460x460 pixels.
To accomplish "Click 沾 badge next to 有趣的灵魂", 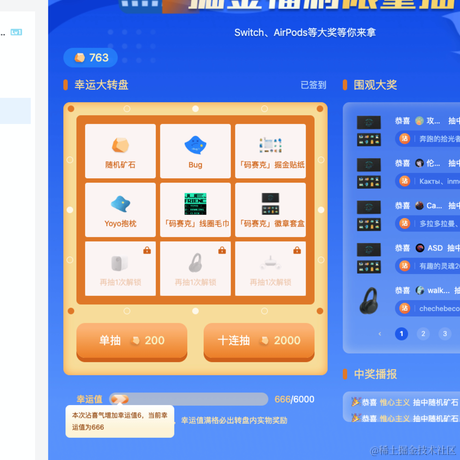I will pos(404,266).
